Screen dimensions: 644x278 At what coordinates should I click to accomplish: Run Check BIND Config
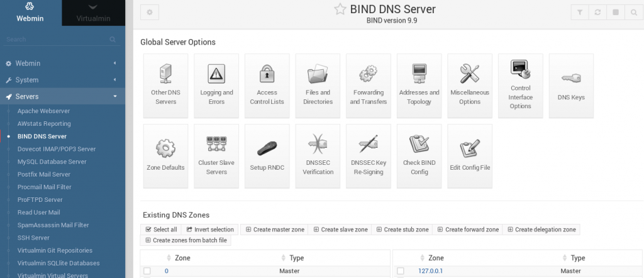tap(419, 156)
